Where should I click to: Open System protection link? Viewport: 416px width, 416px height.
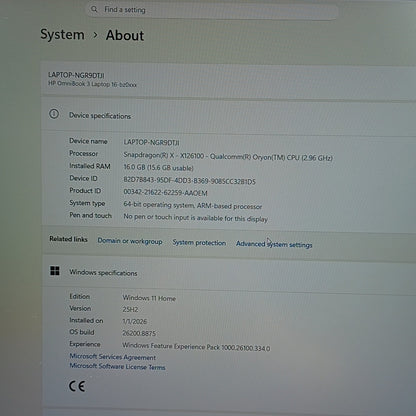click(199, 243)
